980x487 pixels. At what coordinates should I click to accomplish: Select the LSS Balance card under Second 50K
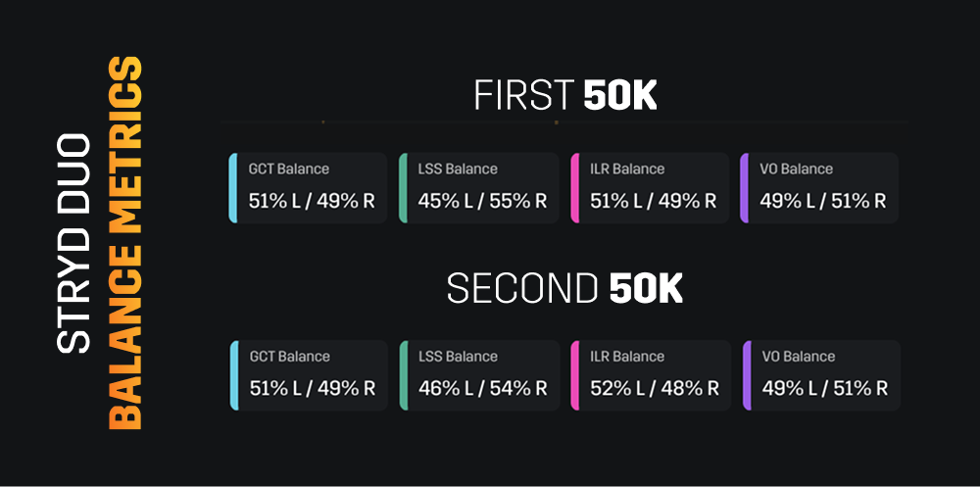coord(480,375)
